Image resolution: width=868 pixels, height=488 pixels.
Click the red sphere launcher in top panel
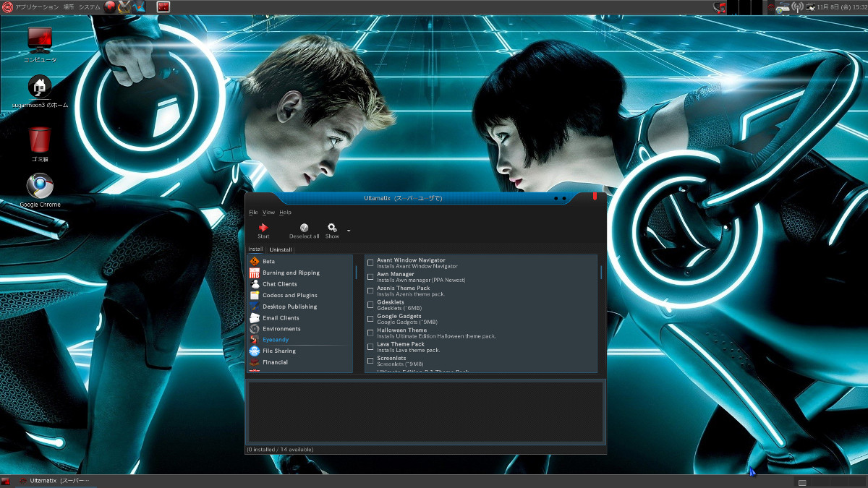point(110,7)
